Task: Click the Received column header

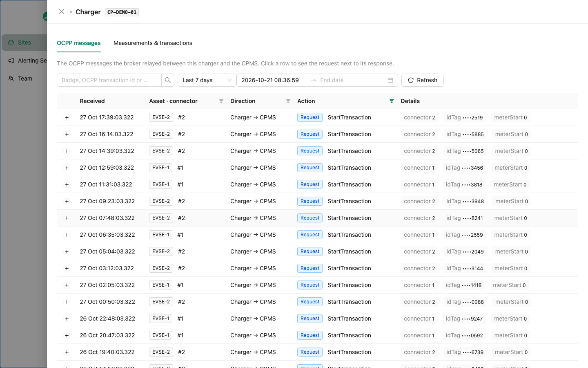Action: (x=92, y=101)
